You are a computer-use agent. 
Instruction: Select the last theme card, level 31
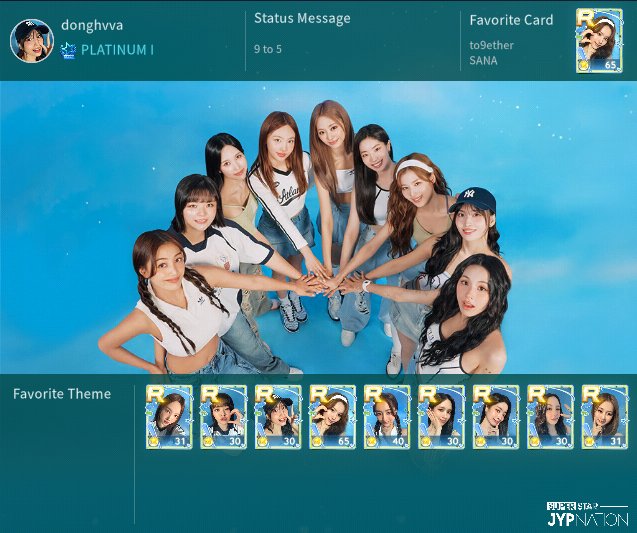pos(604,417)
